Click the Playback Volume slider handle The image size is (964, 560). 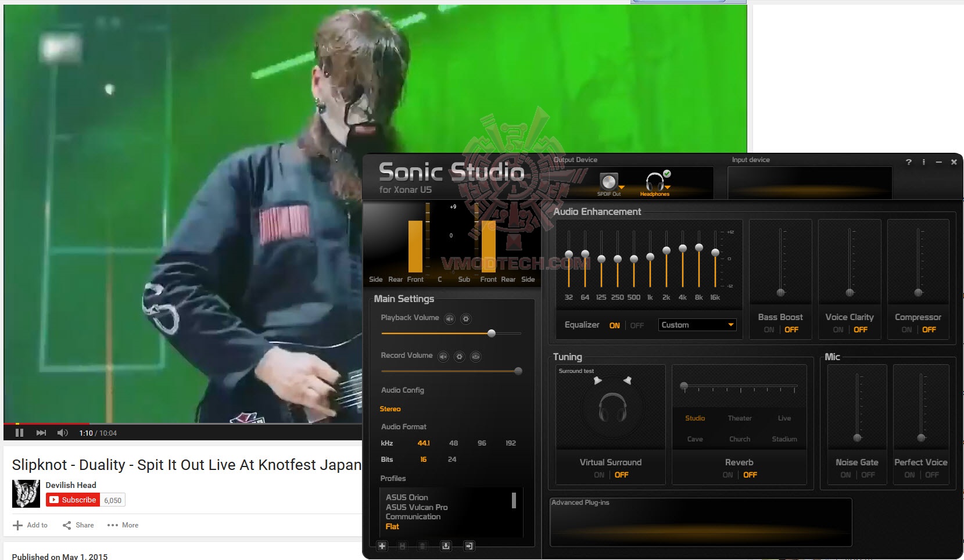coord(492,333)
